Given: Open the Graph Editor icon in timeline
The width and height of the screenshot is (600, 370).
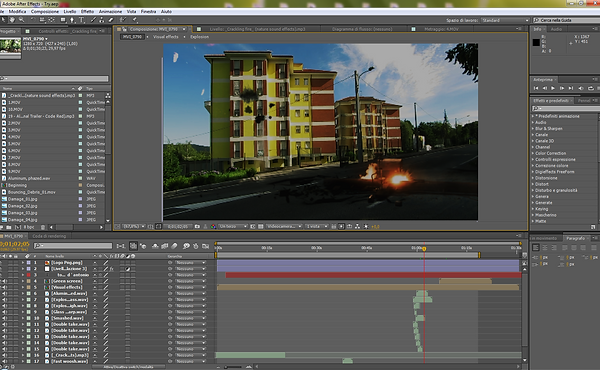Looking at the screenshot, I should click(205, 246).
